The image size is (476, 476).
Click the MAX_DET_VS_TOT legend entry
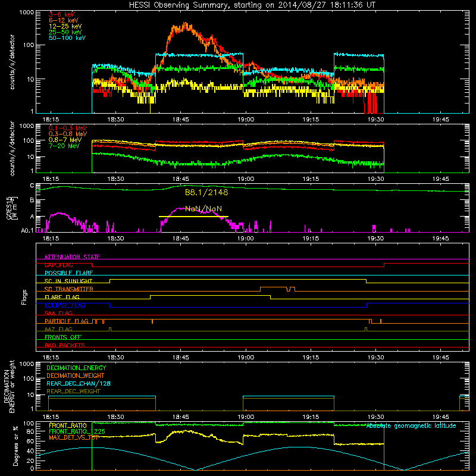(x=74, y=438)
